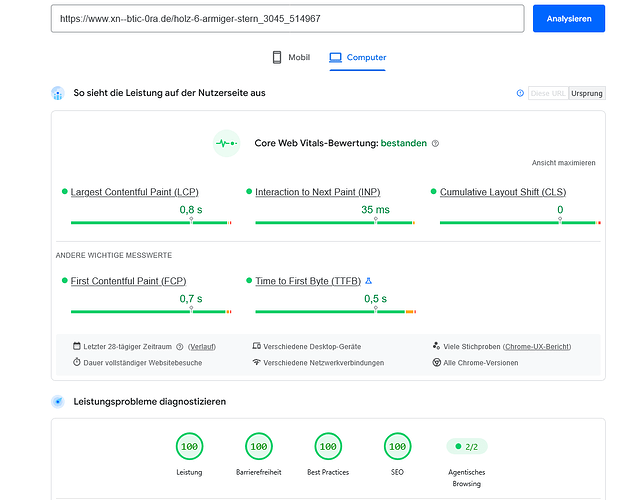The height and width of the screenshot is (500, 632).
Task: Click the Best Practices label
Action: 328,472
